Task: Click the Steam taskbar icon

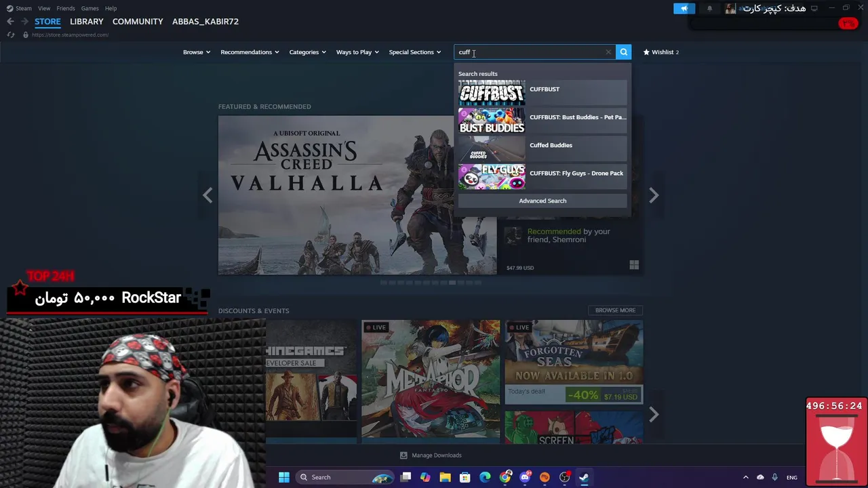Action: coord(584,477)
